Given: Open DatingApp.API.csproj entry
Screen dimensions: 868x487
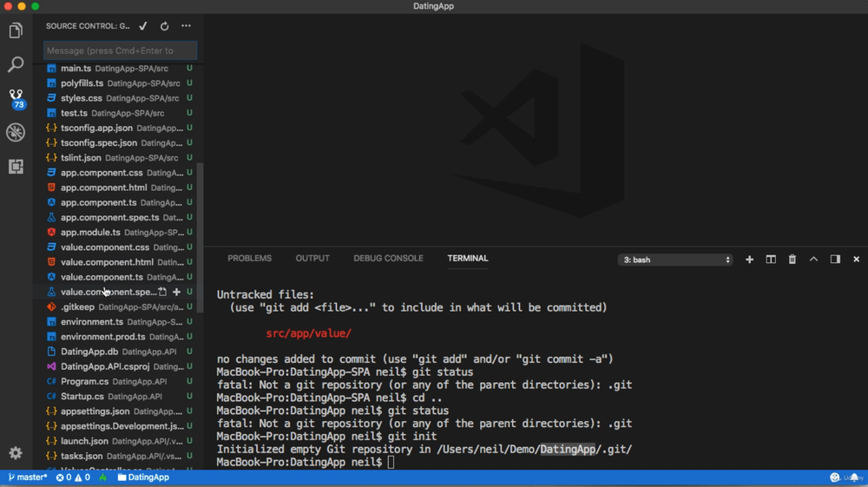Looking at the screenshot, I should [x=118, y=366].
